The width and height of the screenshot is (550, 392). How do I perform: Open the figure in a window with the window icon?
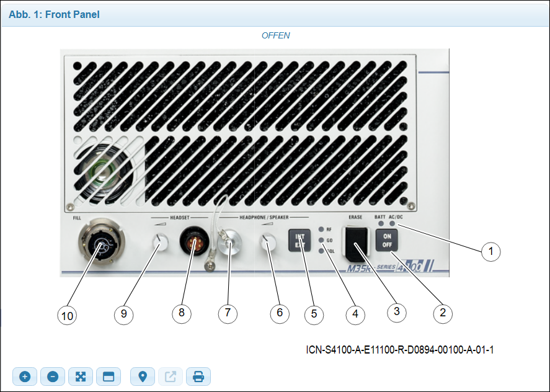click(x=109, y=376)
